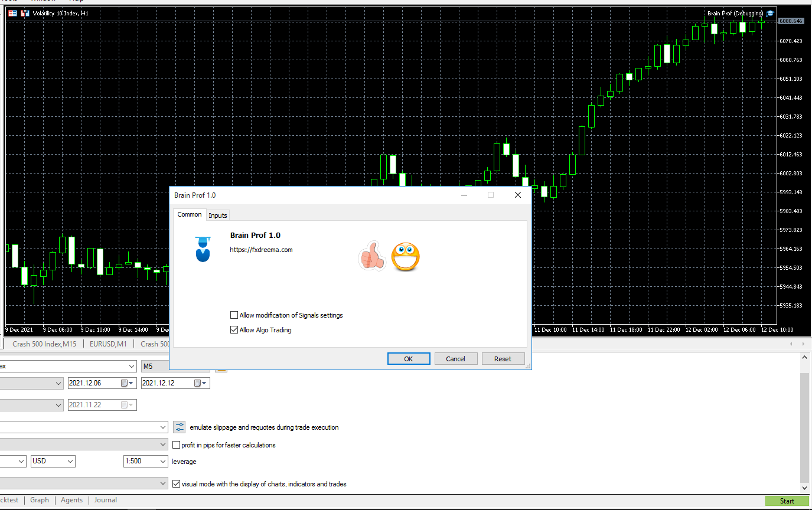Click price scale value 5935.183
The width and height of the screenshot is (812, 510).
tap(791, 305)
